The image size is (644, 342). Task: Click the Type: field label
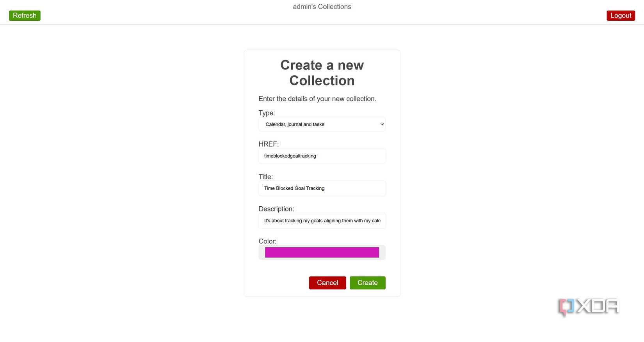[267, 113]
